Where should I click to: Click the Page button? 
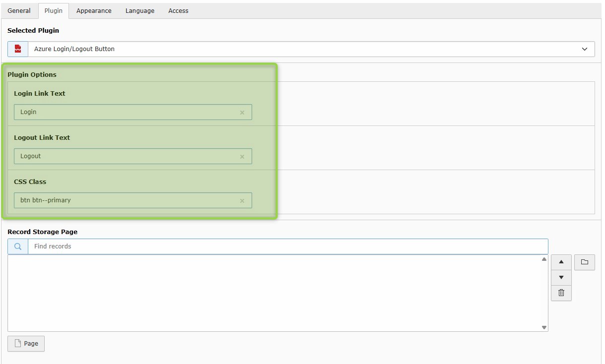point(26,344)
